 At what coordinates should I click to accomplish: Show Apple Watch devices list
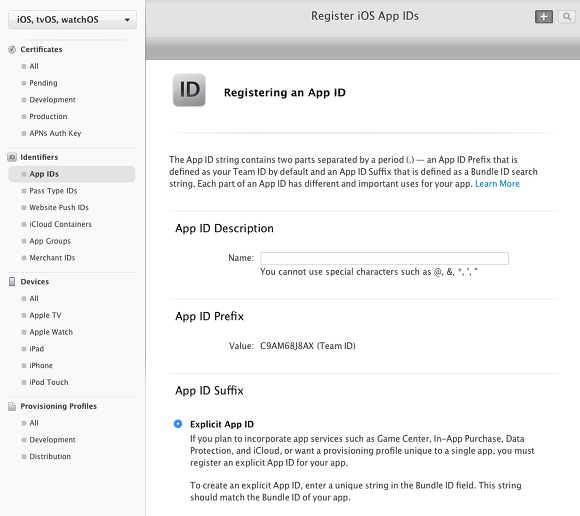coord(51,332)
